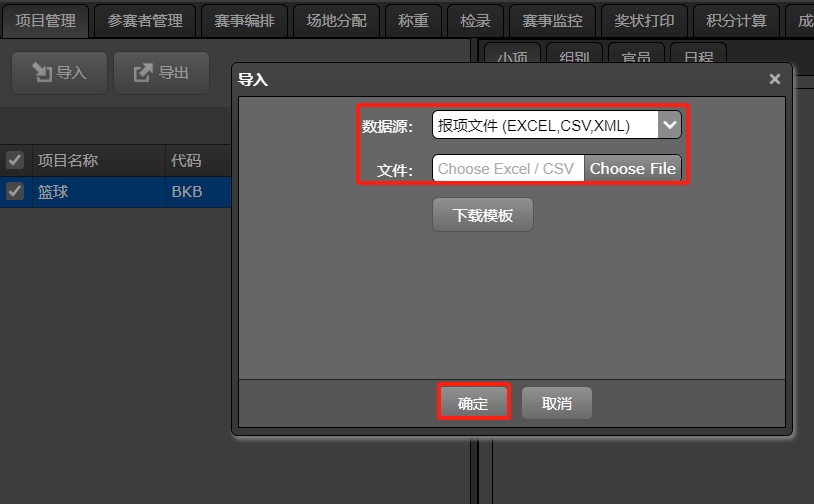Select the 篮球 project row
The height and width of the screenshot is (504, 814).
115,192
